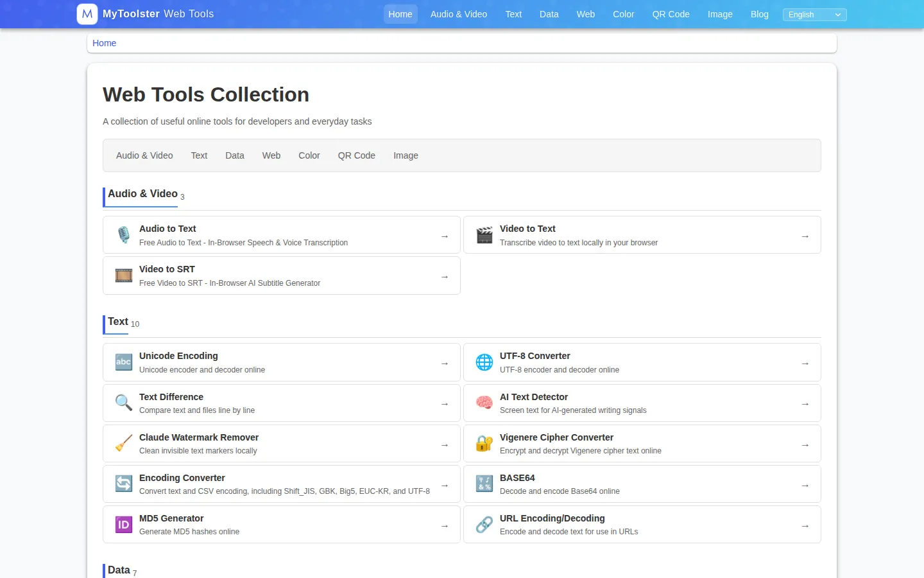Click the Audio to Text microphone icon

124,235
